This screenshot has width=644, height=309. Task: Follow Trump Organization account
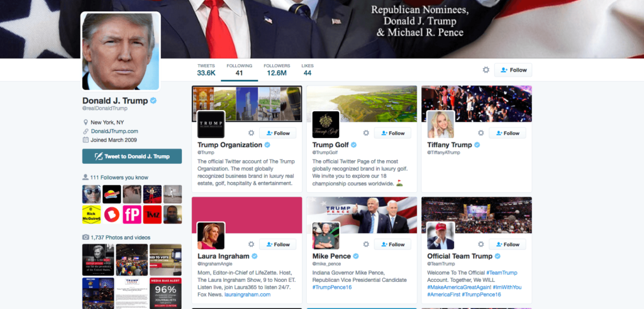(277, 133)
